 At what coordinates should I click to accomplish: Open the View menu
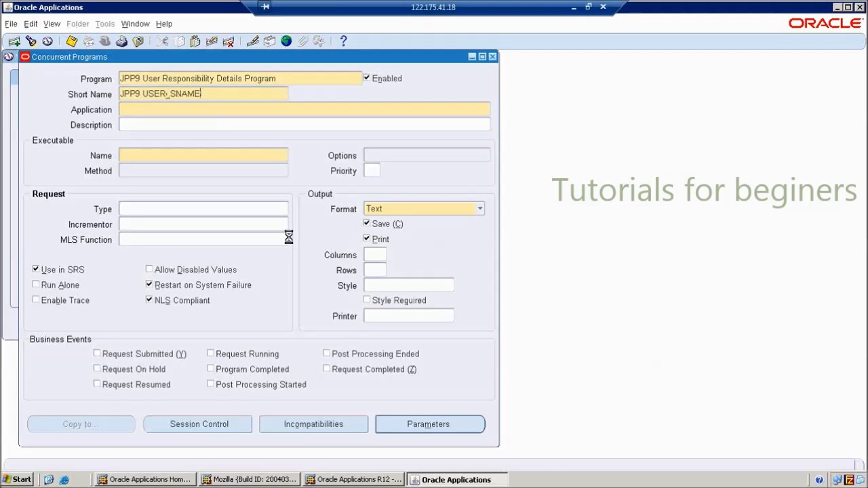(52, 24)
